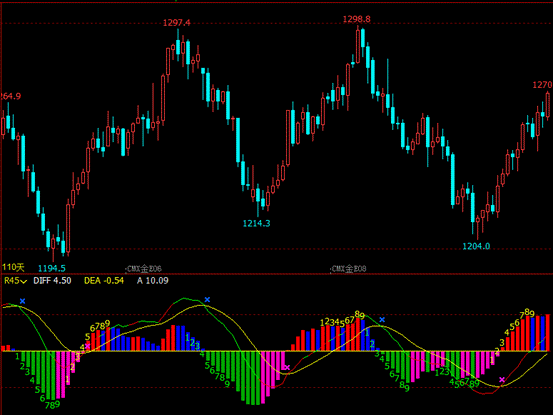The image size is (553, 415).
Task: Click the blue cross marker below the 1298.8 peak
Action: 382,320
